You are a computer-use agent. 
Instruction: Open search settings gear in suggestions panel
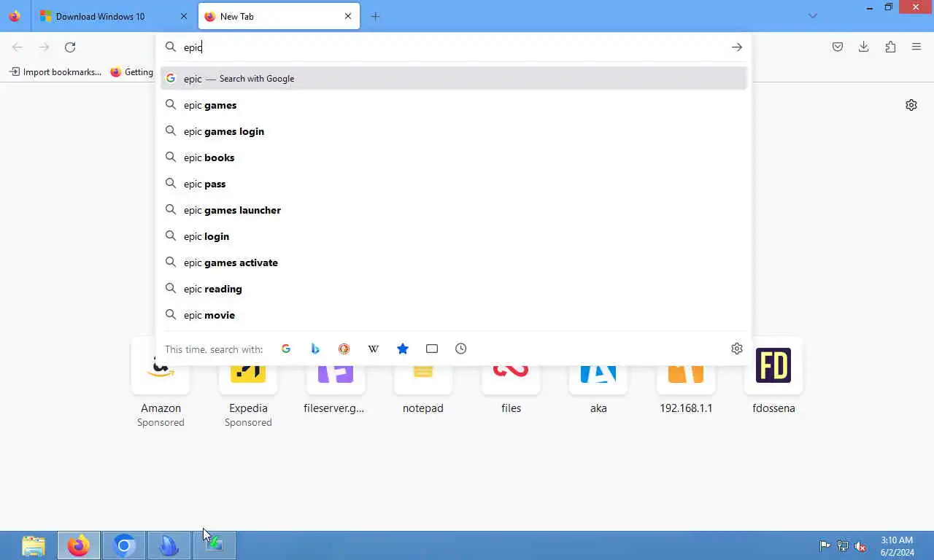[x=737, y=349]
